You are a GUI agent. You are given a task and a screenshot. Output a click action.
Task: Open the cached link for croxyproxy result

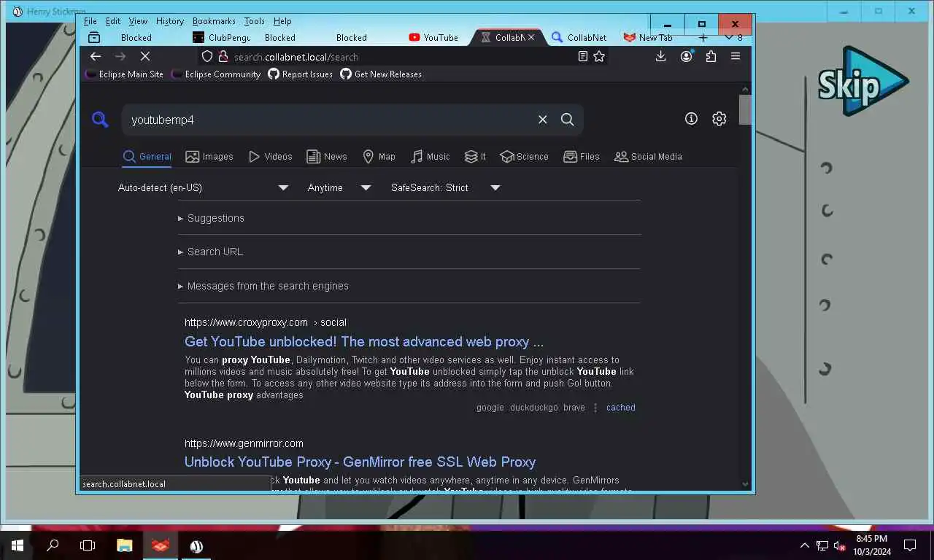(621, 408)
